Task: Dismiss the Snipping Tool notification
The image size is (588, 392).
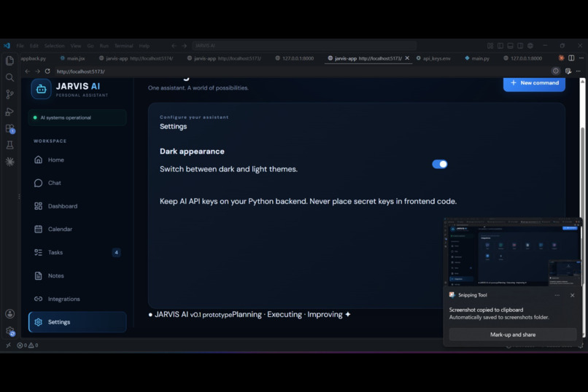Action: point(572,295)
